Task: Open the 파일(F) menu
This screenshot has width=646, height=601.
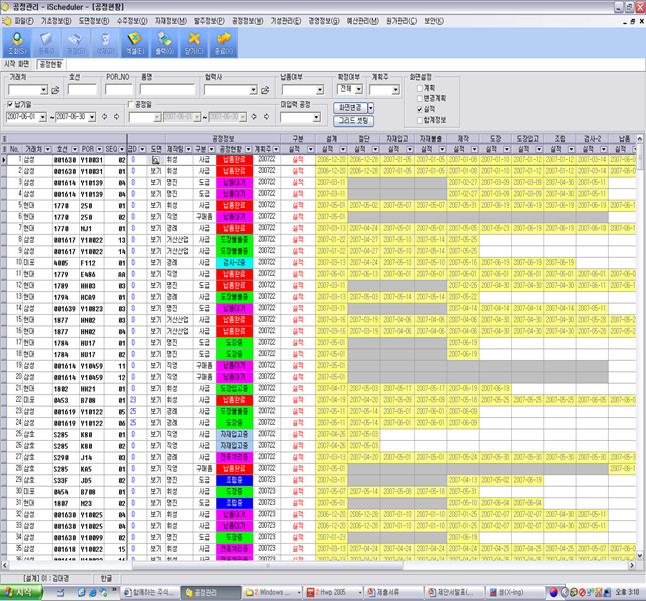Action: 23,21
